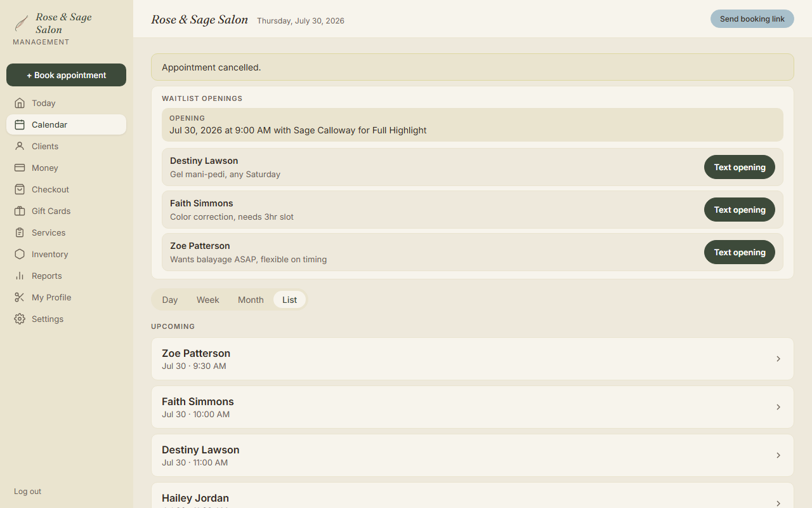The width and height of the screenshot is (812, 508).
Task: Click the Log out link
Action: pyautogui.click(x=27, y=491)
